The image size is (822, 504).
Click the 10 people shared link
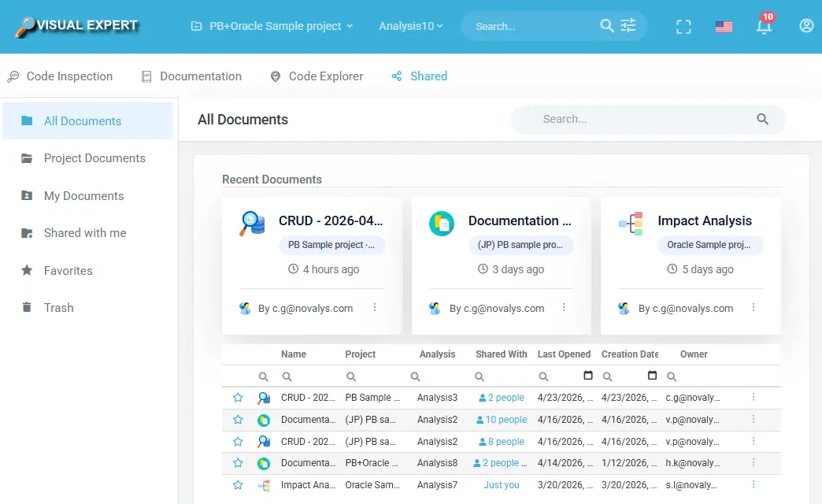pos(502,420)
